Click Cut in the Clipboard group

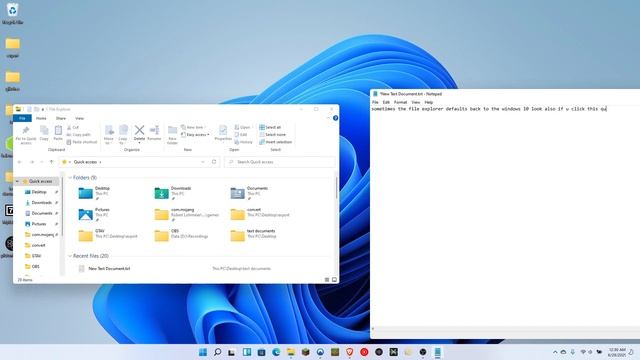point(73,127)
